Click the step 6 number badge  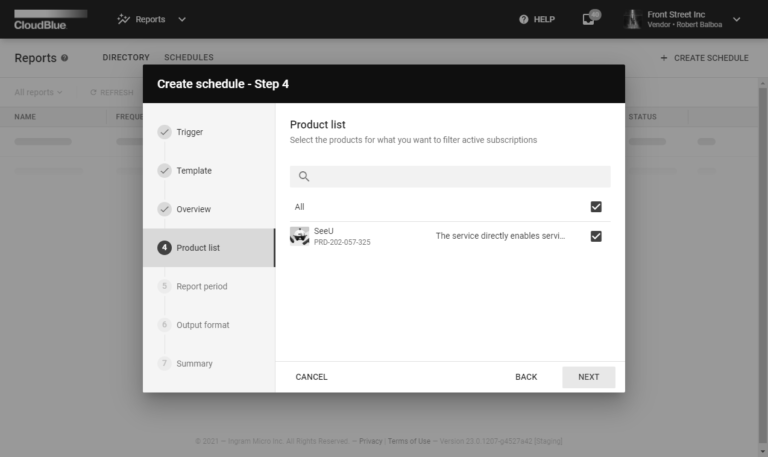pos(165,325)
